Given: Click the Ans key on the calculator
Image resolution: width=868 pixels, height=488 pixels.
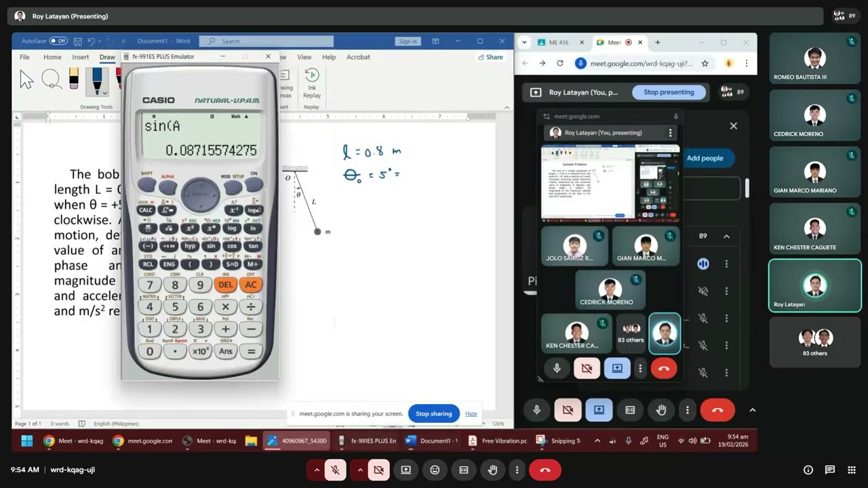Looking at the screenshot, I should 225,351.
